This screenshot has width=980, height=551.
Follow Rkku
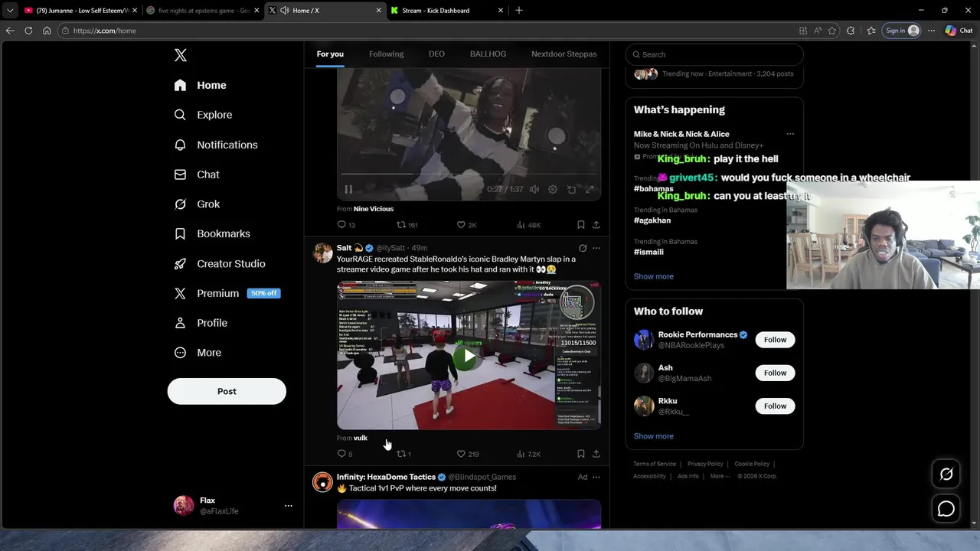pyautogui.click(x=775, y=406)
